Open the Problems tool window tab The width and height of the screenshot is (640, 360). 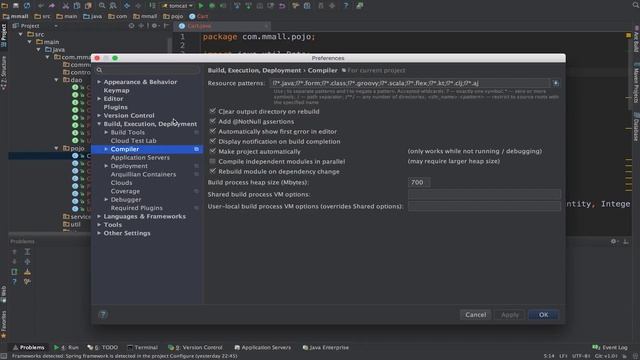click(29, 347)
